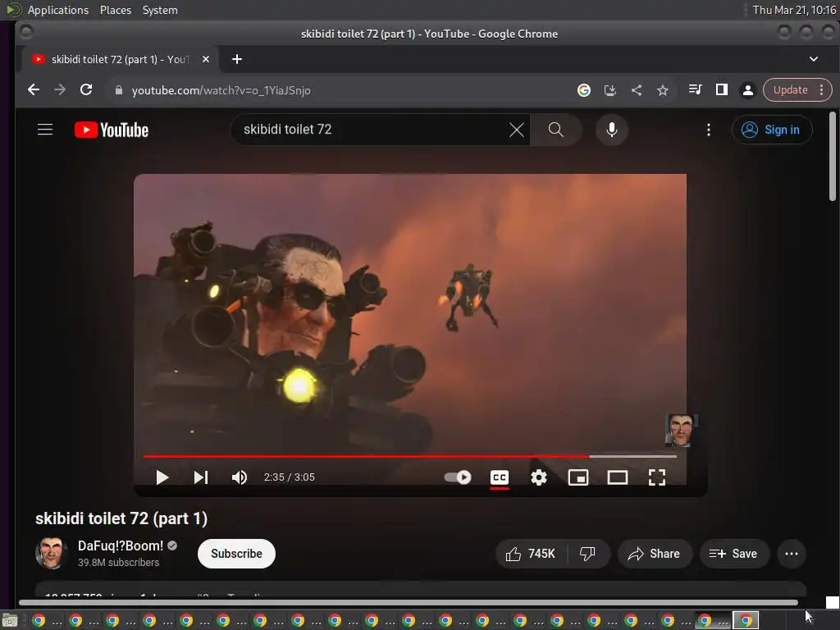Screen dimensions: 840x630
Task: Start voice search with the microphone
Action: (612, 130)
